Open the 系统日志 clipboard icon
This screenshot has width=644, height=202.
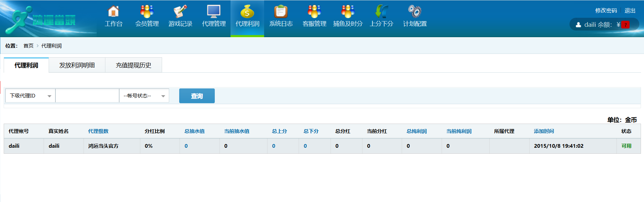[x=281, y=12]
